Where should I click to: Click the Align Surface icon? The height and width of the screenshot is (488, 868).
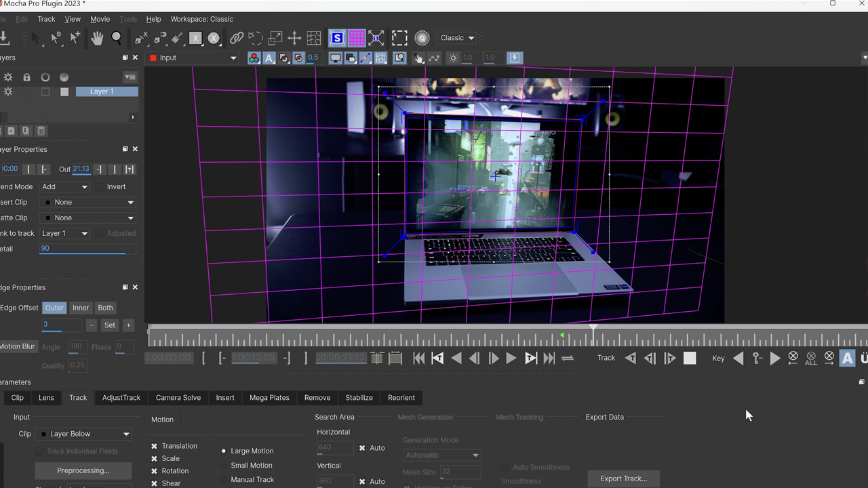click(376, 38)
